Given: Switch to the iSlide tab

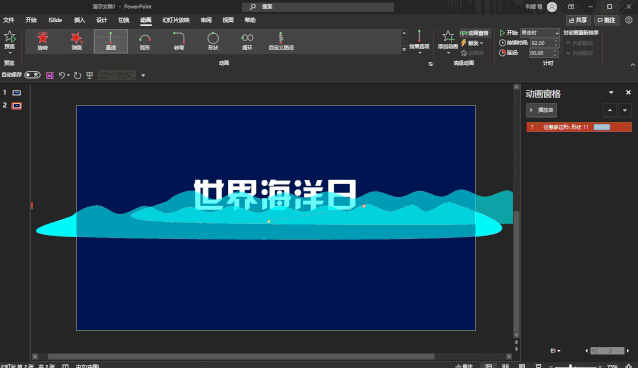Looking at the screenshot, I should pyautogui.click(x=55, y=20).
